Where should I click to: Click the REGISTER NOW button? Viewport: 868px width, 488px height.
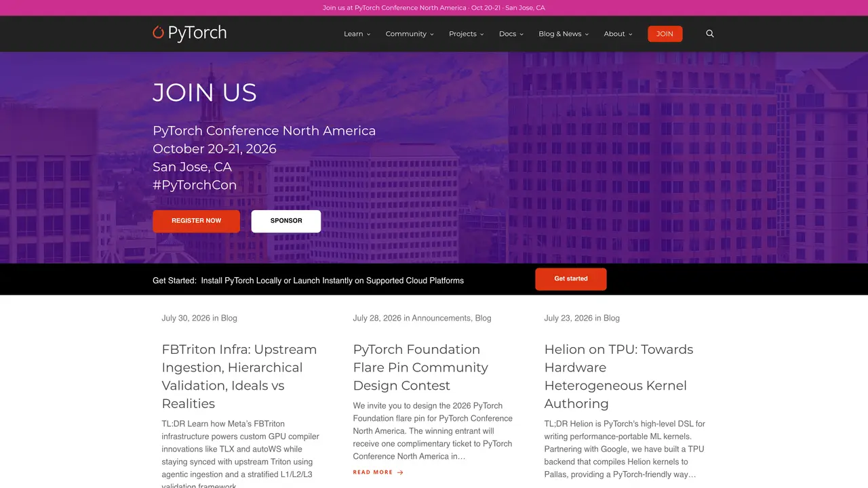click(x=196, y=221)
